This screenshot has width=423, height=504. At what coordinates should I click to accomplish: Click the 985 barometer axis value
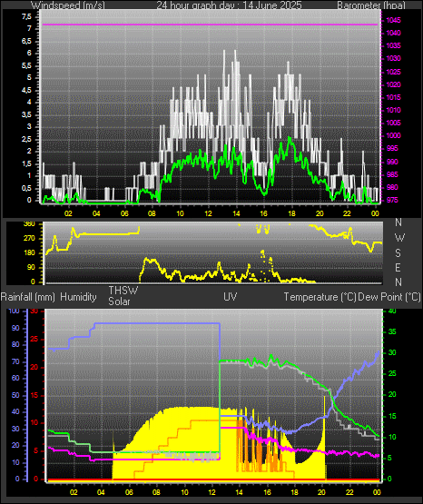[x=392, y=175]
